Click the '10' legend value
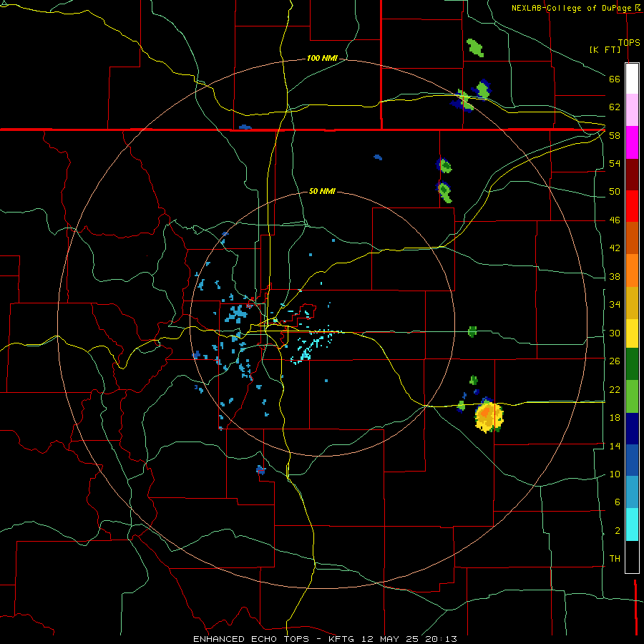The width and height of the screenshot is (644, 644). tap(615, 474)
